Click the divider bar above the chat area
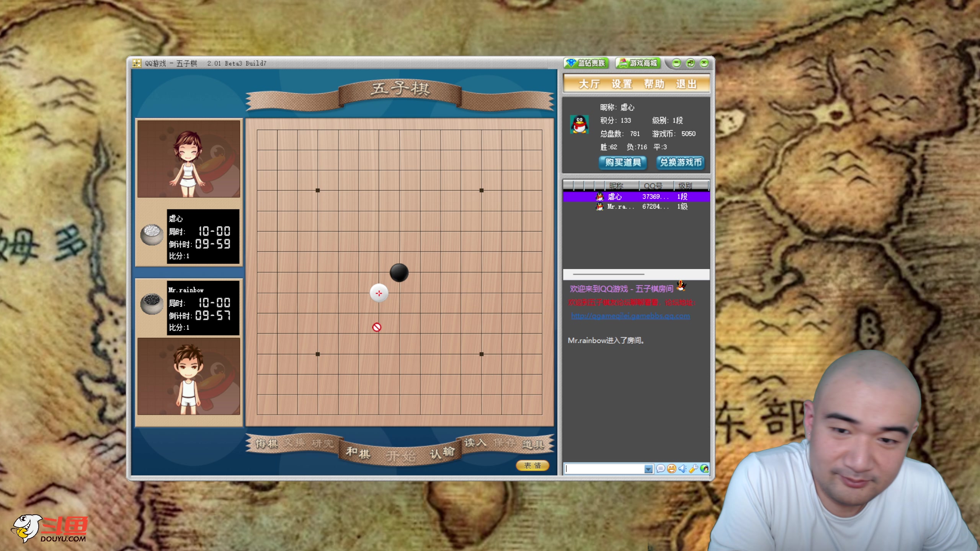 636,274
